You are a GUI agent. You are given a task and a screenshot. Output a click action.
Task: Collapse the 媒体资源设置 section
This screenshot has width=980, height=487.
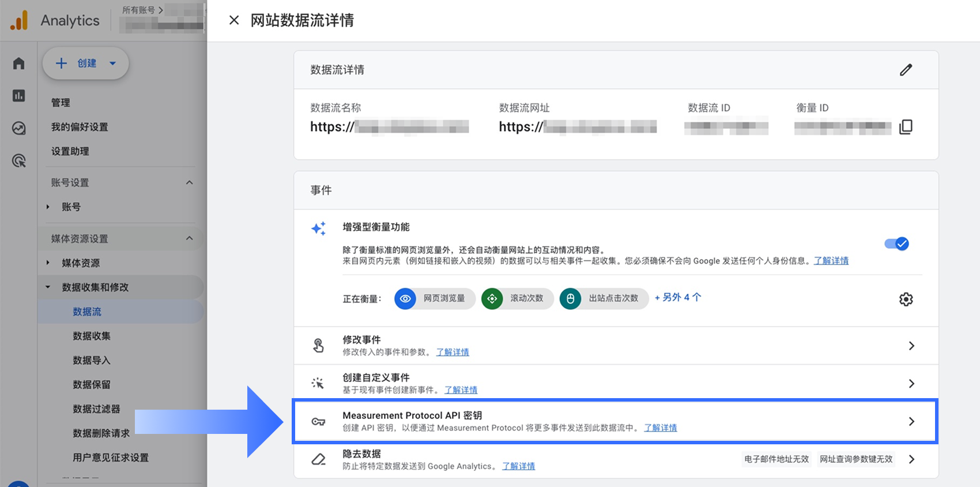pos(189,238)
